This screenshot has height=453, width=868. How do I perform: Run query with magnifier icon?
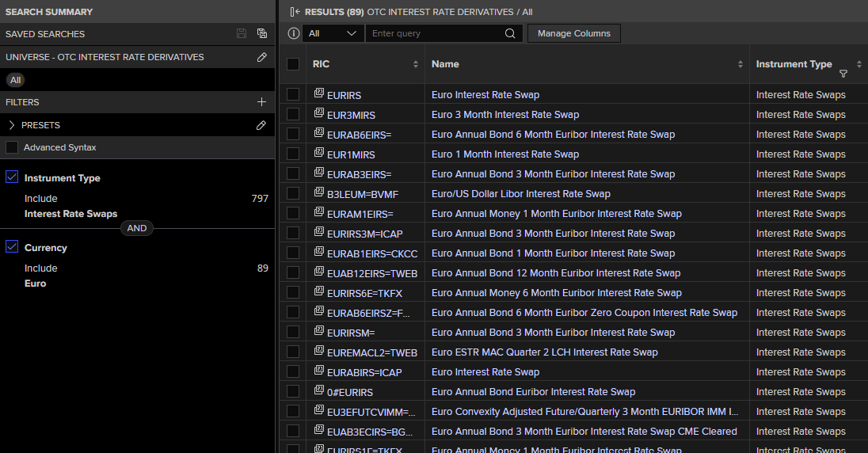click(x=510, y=33)
